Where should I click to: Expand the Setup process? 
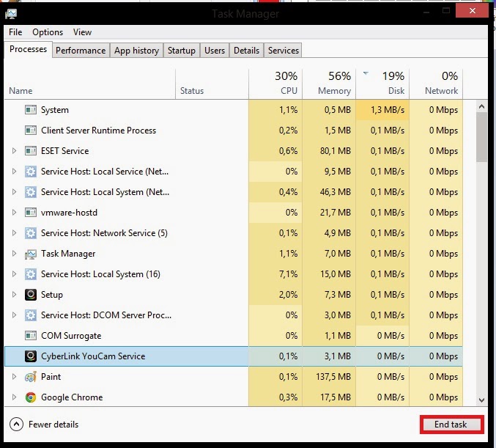tap(14, 295)
